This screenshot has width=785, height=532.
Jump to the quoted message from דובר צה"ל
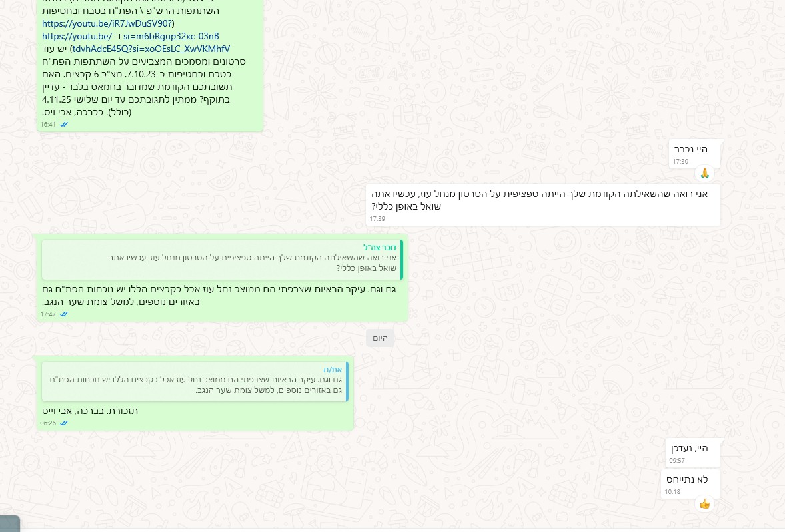click(222, 260)
